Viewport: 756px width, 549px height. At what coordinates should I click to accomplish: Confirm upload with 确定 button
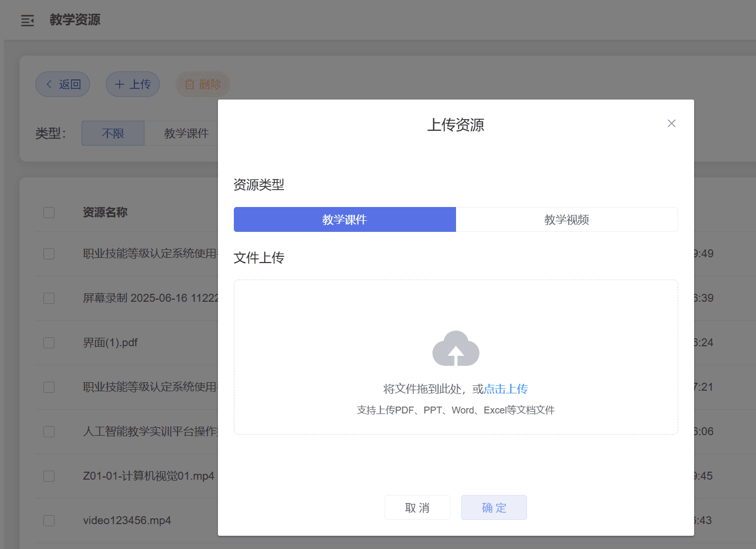494,508
